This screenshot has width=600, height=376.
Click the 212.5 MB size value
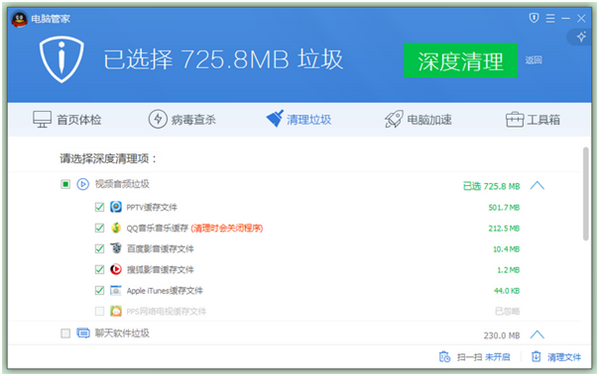tap(504, 228)
